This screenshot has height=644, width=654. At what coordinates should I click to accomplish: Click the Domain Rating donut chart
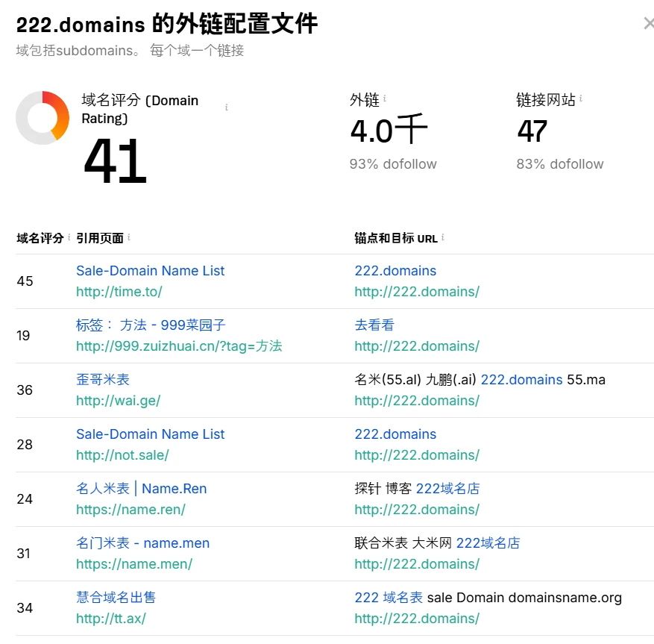coord(43,118)
